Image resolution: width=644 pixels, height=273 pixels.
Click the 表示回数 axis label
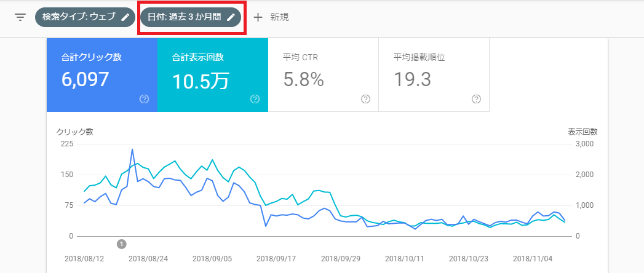click(583, 132)
